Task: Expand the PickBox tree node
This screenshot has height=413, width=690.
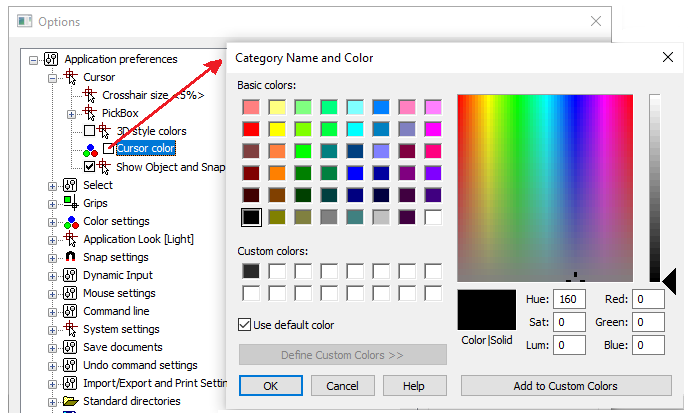Action: 71,114
